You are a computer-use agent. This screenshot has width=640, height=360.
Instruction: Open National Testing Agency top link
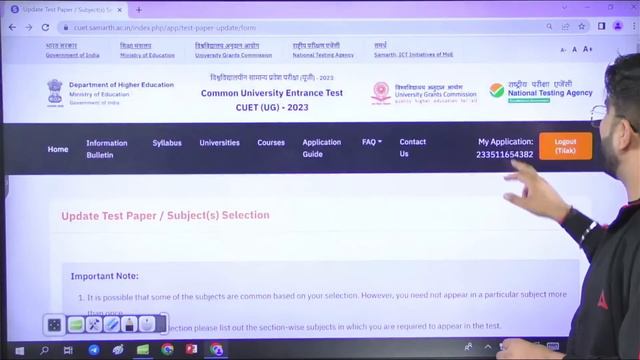click(x=323, y=55)
